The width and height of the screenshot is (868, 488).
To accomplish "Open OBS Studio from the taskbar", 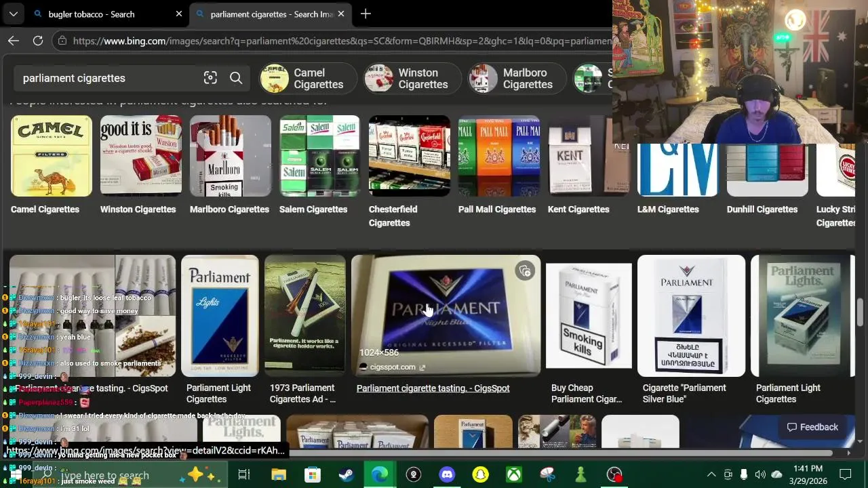I will click(614, 474).
